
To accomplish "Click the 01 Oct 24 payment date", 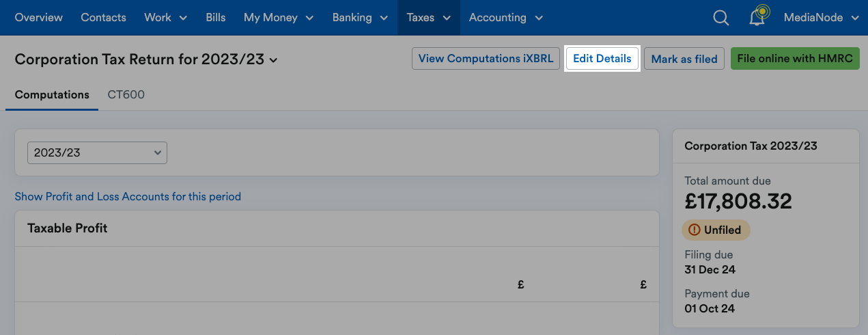I will click(710, 308).
